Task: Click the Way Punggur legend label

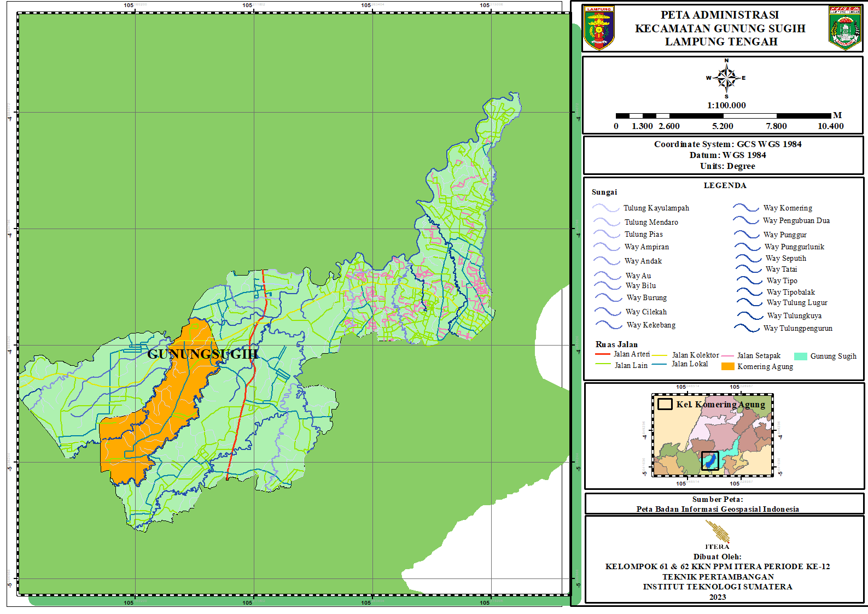Action: [785, 235]
